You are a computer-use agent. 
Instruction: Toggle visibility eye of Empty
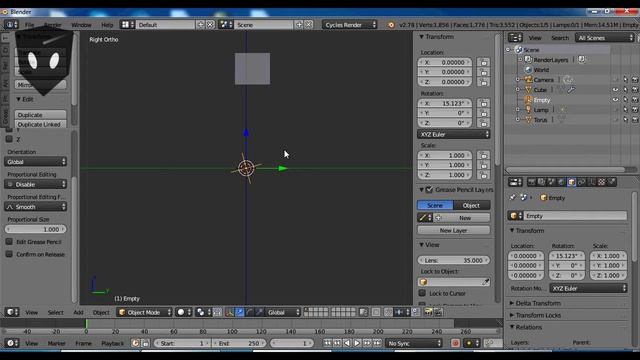coord(616,100)
